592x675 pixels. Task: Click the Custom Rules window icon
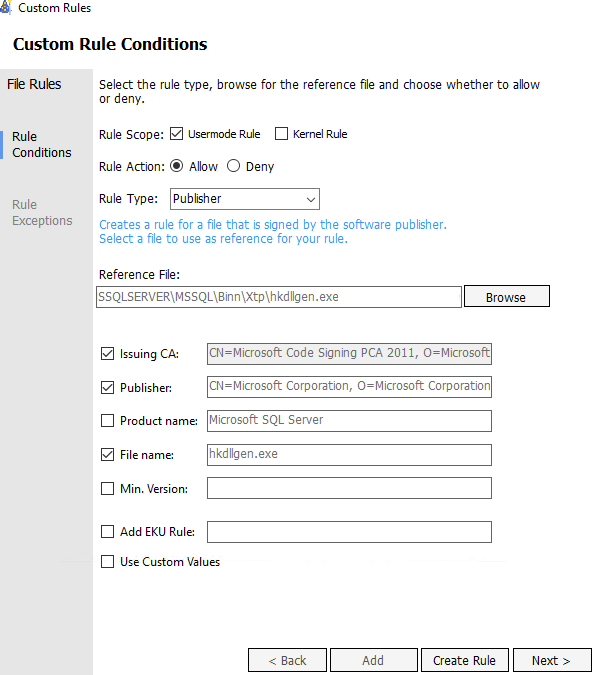point(5,7)
